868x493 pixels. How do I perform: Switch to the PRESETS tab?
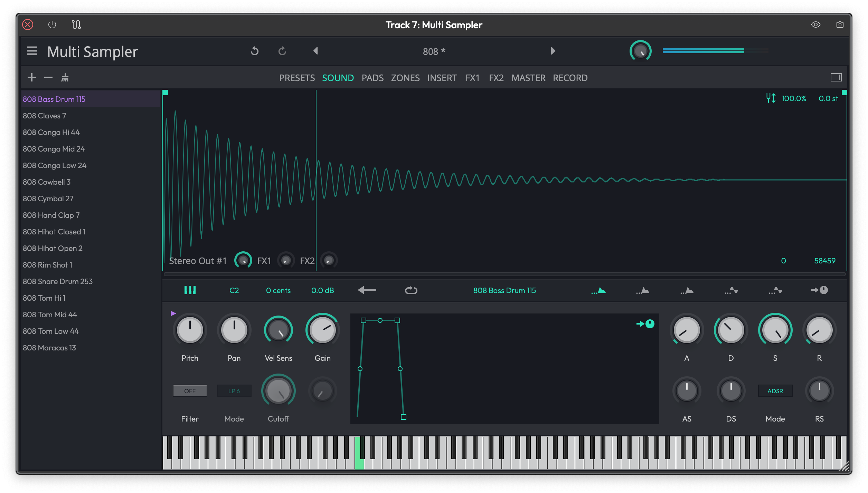click(297, 78)
